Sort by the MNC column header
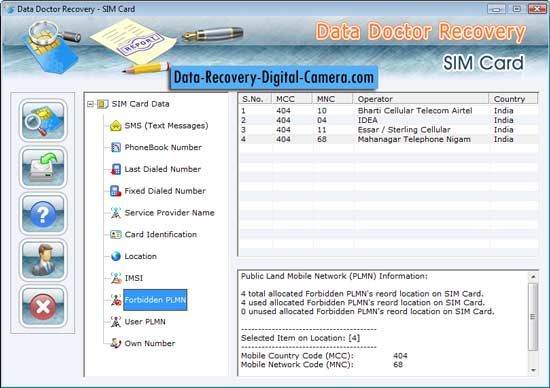Viewport: 550px width, 388px height. [332, 99]
